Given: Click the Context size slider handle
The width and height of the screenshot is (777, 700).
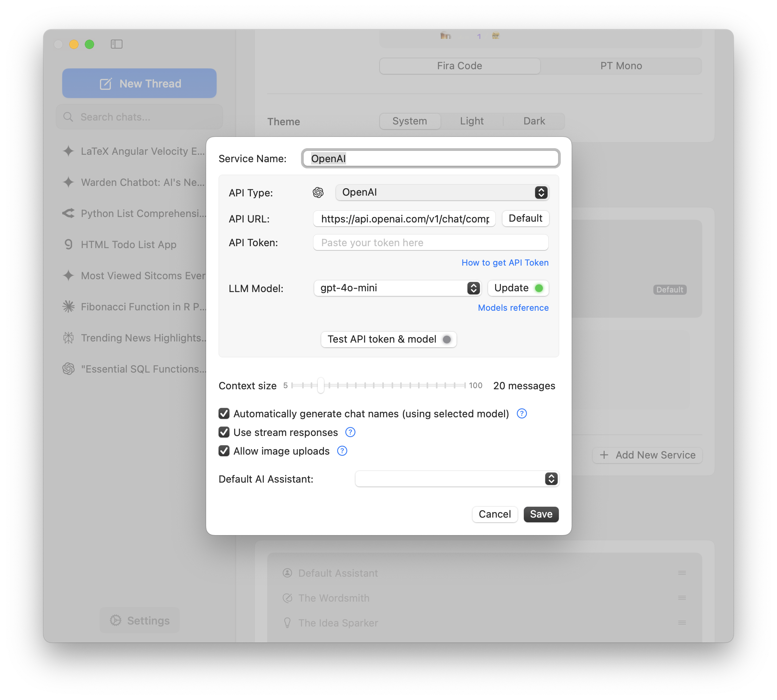Looking at the screenshot, I should click(x=320, y=385).
